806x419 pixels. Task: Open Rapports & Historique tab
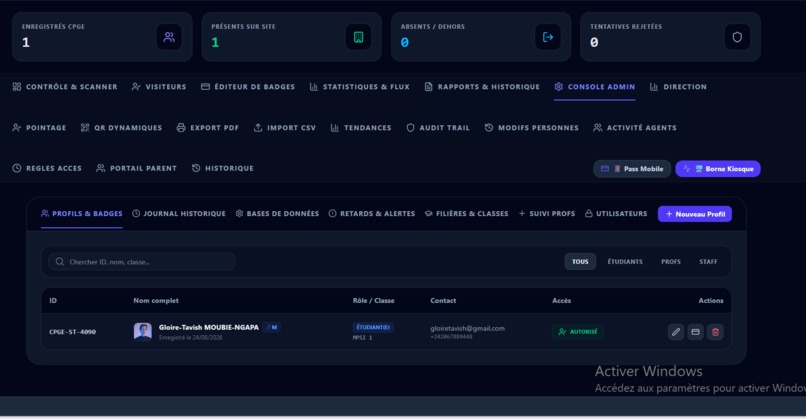[482, 87]
